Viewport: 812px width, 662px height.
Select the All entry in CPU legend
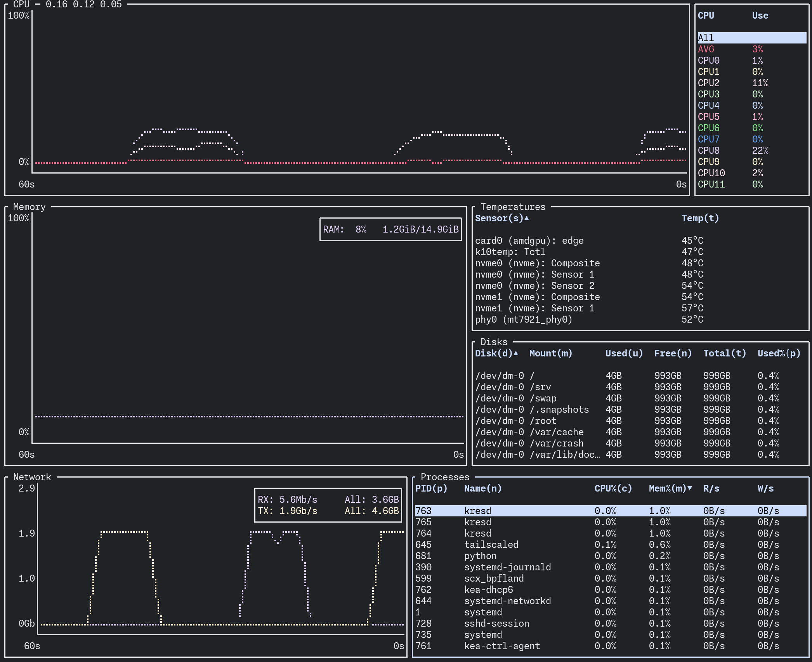706,38
